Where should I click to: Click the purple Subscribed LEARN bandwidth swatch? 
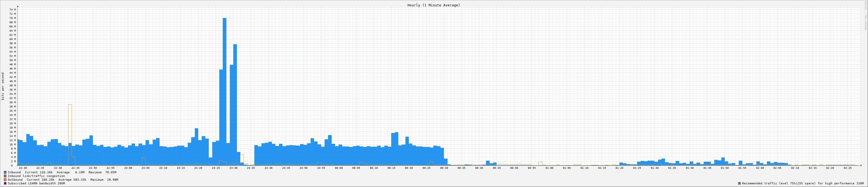tap(5, 183)
